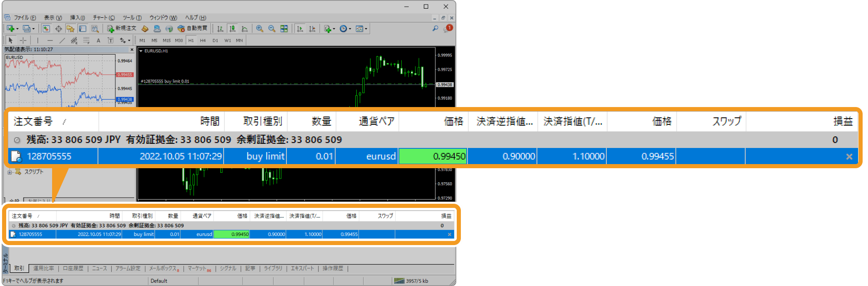This screenshot has height=286, width=868.
Task: Open the 挿入 (I) menu
Action: coord(77,17)
